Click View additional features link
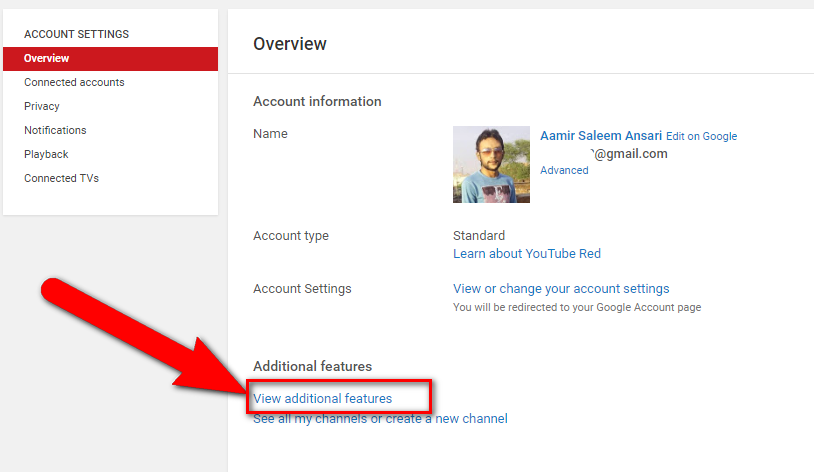The image size is (814, 472). point(322,398)
